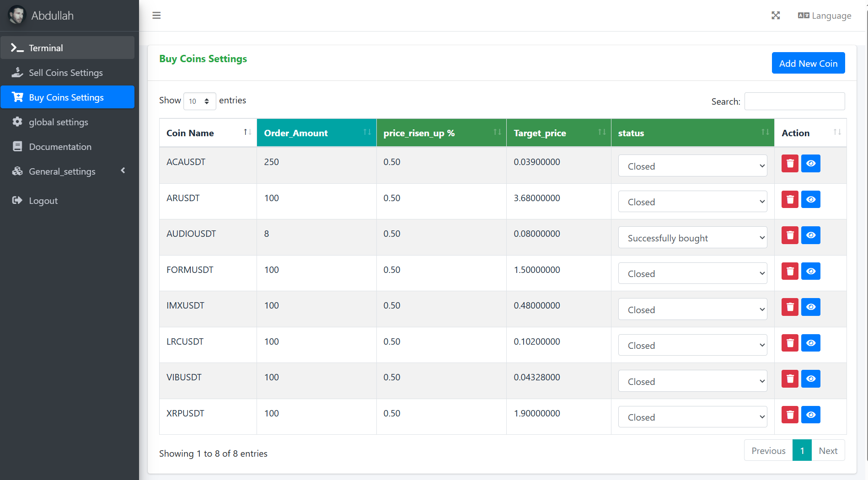Screen dimensions: 868x480
Task: Delete the IMXUSDT row
Action: (x=790, y=307)
